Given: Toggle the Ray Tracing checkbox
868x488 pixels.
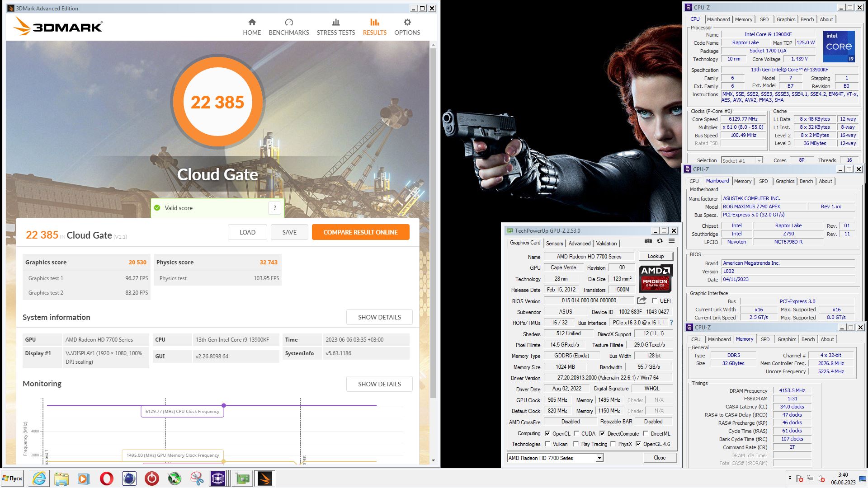Looking at the screenshot, I should [576, 444].
